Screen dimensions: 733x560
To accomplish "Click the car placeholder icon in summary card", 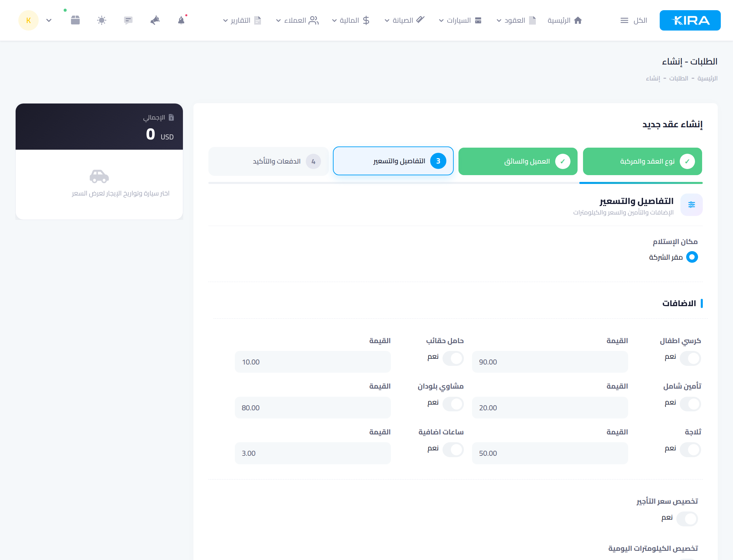I will pyautogui.click(x=99, y=176).
